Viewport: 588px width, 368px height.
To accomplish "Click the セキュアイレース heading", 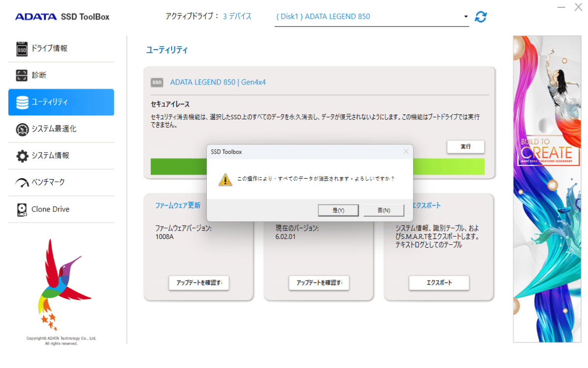I will [170, 105].
